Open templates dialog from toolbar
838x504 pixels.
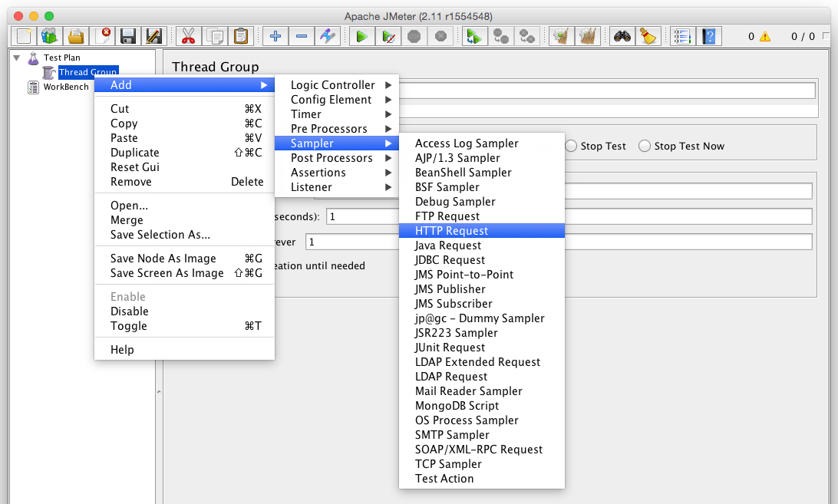[x=48, y=35]
